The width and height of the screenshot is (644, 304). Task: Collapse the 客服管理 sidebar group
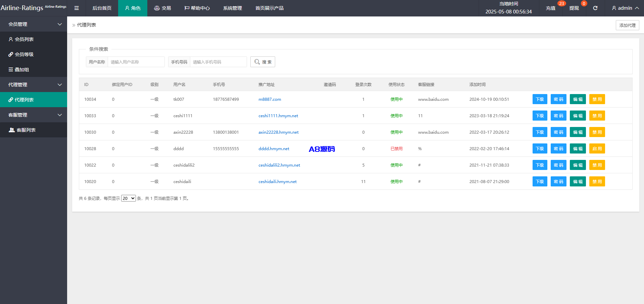[x=34, y=115]
